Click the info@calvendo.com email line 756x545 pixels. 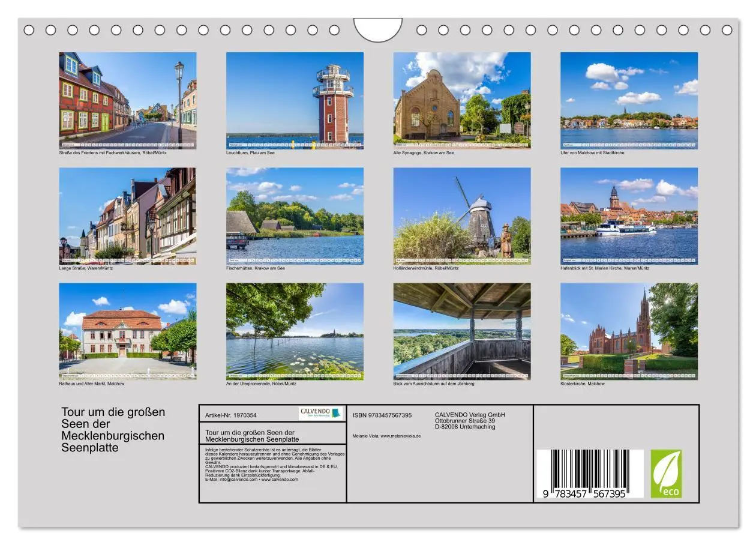tap(251, 480)
